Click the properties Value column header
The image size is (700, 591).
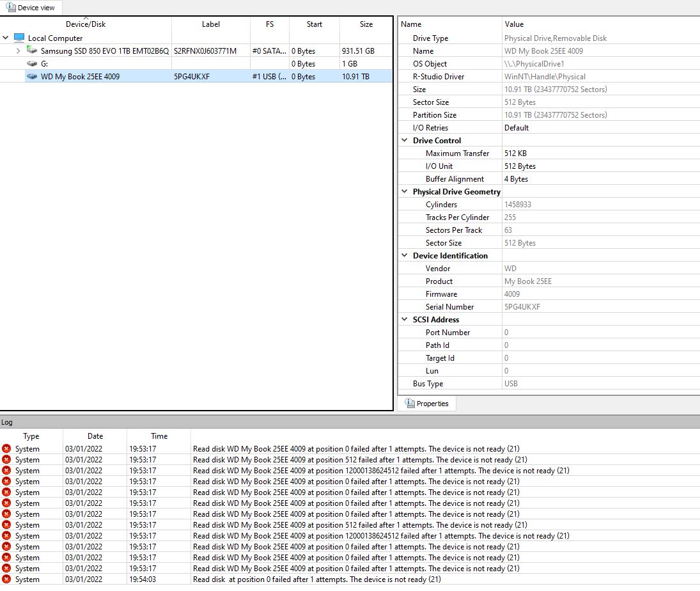[x=601, y=24]
